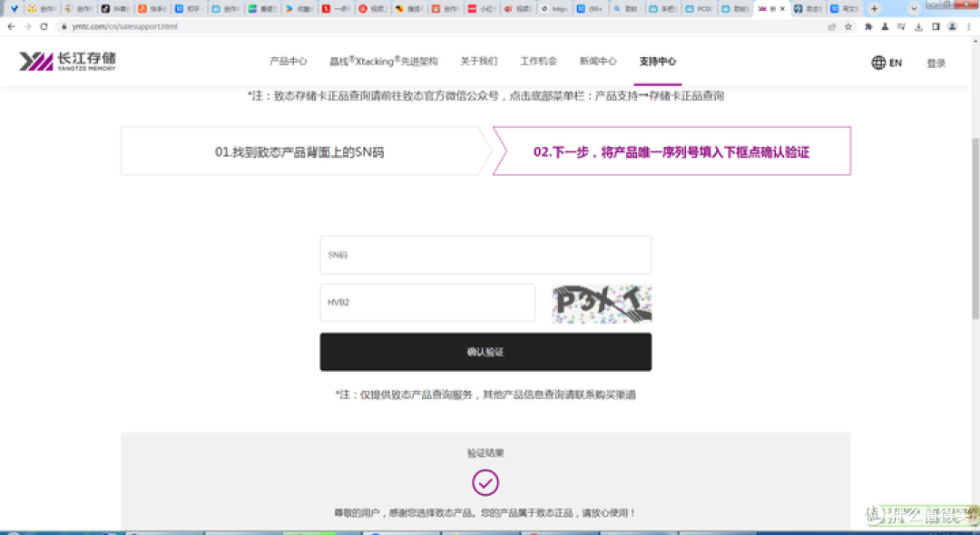Click the 验证结果 heading text

(485, 453)
